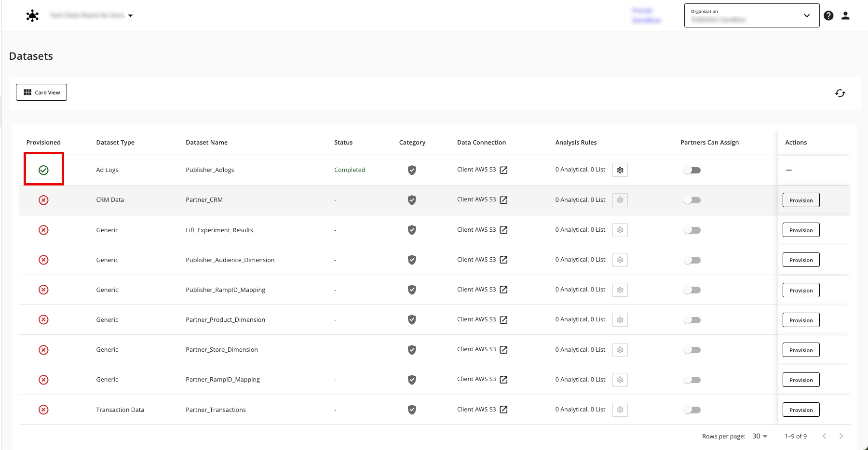Open analysis rules gear for Publisher_Adlogs
868x450 pixels.
click(x=620, y=170)
